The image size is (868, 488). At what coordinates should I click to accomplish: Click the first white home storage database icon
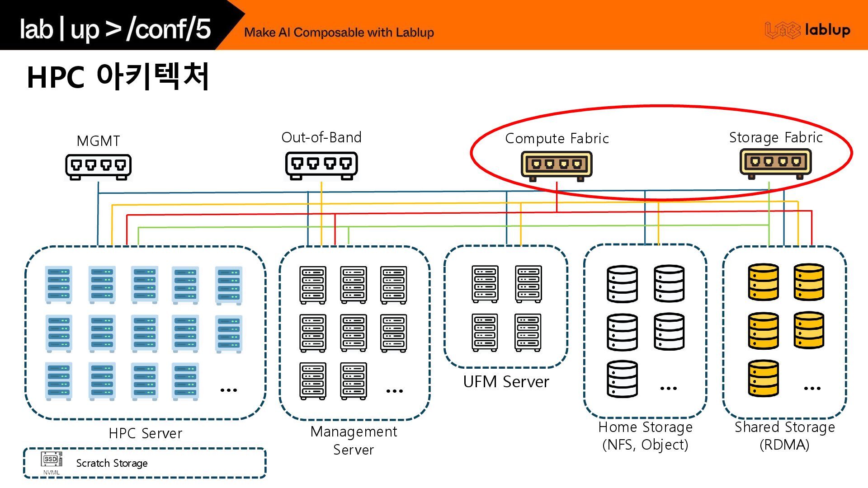coord(622,284)
